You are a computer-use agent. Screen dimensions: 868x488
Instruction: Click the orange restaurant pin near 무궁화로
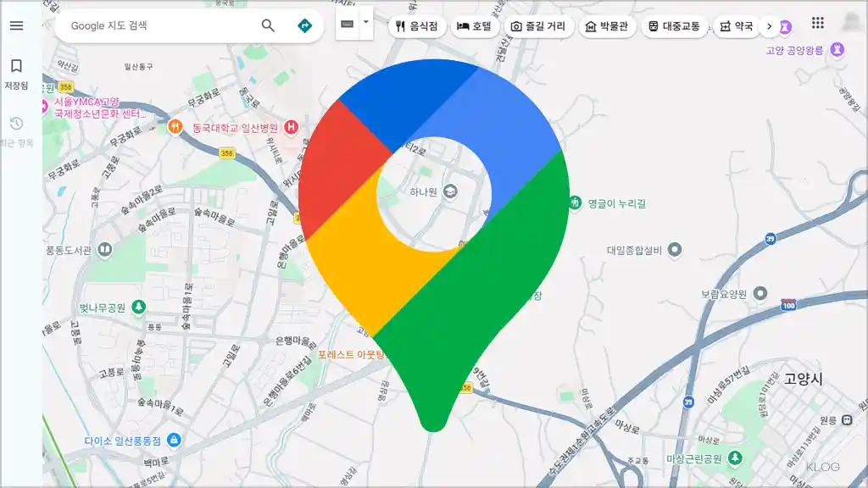click(x=175, y=127)
